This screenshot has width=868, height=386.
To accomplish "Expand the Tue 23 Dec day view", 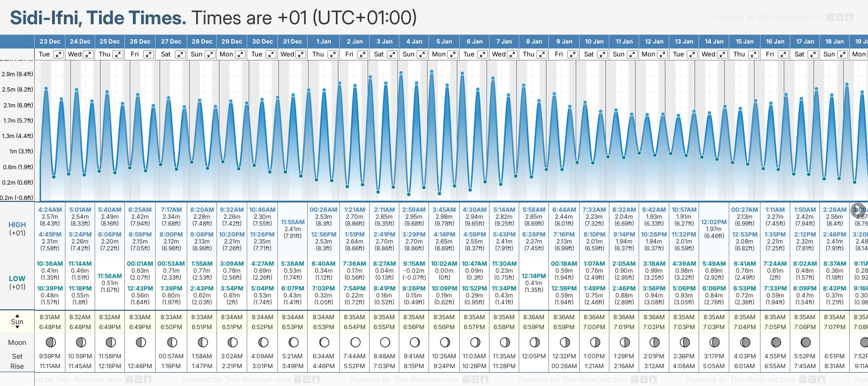I will [x=58, y=54].
